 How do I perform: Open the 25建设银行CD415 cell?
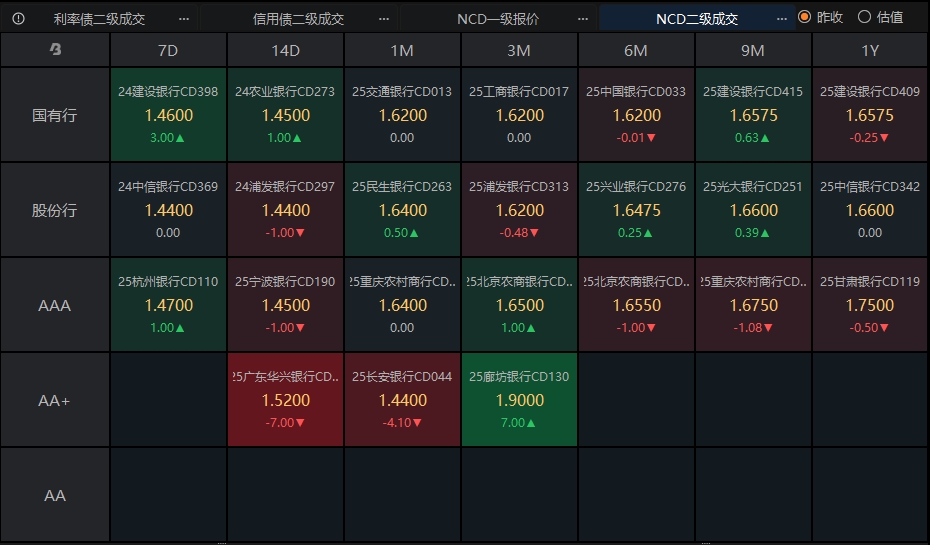[753, 114]
